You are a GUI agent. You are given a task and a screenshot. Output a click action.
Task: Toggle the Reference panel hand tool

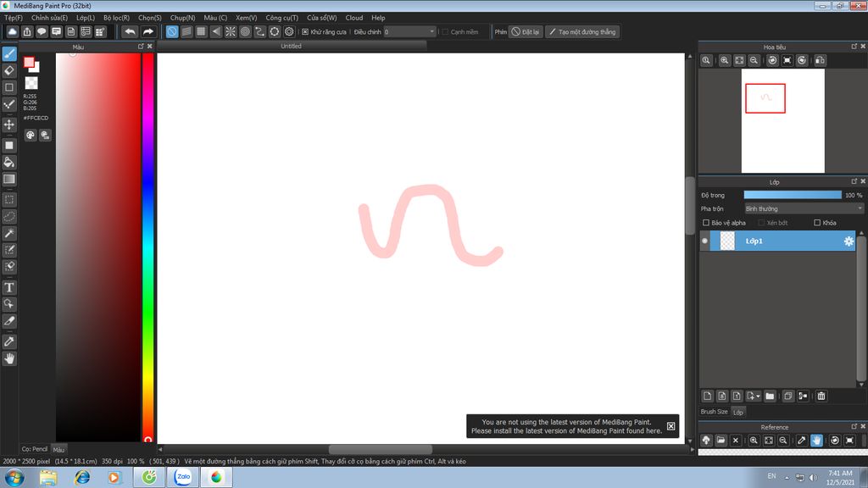click(816, 441)
